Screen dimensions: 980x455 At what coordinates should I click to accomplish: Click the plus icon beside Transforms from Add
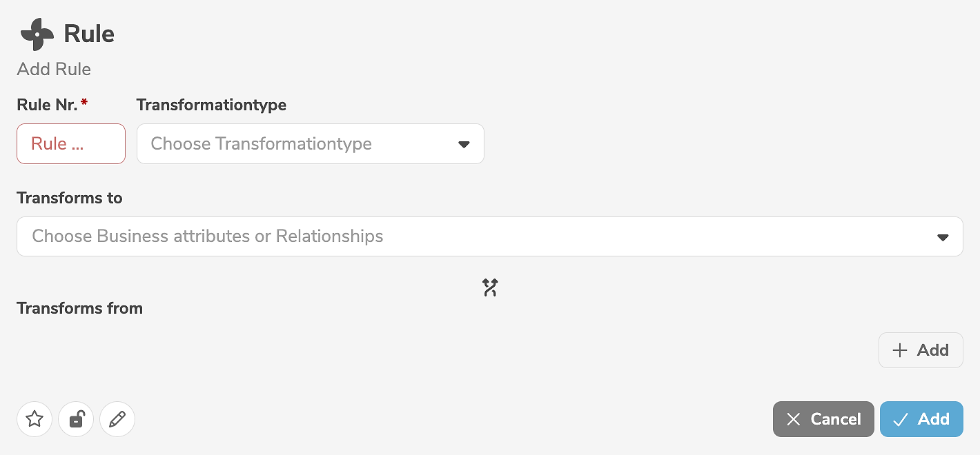[x=899, y=350]
